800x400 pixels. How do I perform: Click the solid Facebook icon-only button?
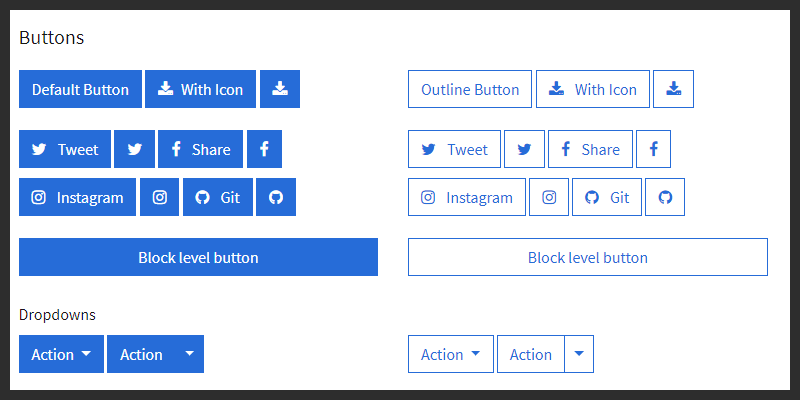[x=264, y=149]
